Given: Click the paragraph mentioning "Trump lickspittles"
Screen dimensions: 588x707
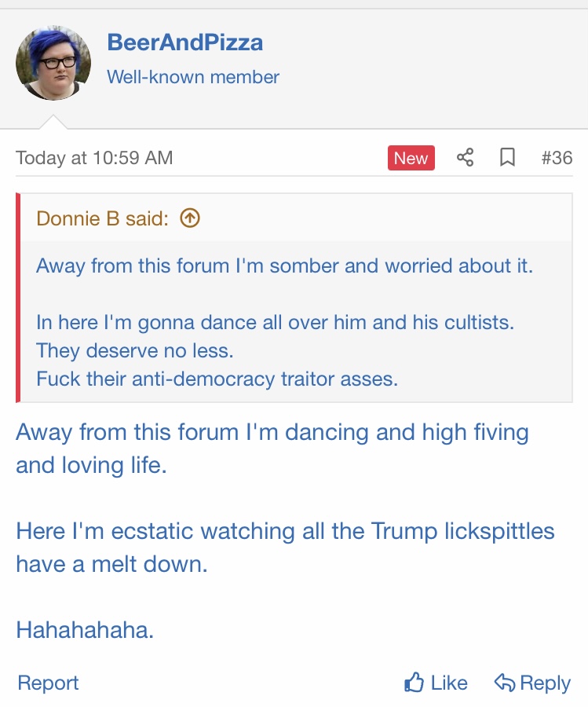Looking at the screenshot, I should click(285, 531).
